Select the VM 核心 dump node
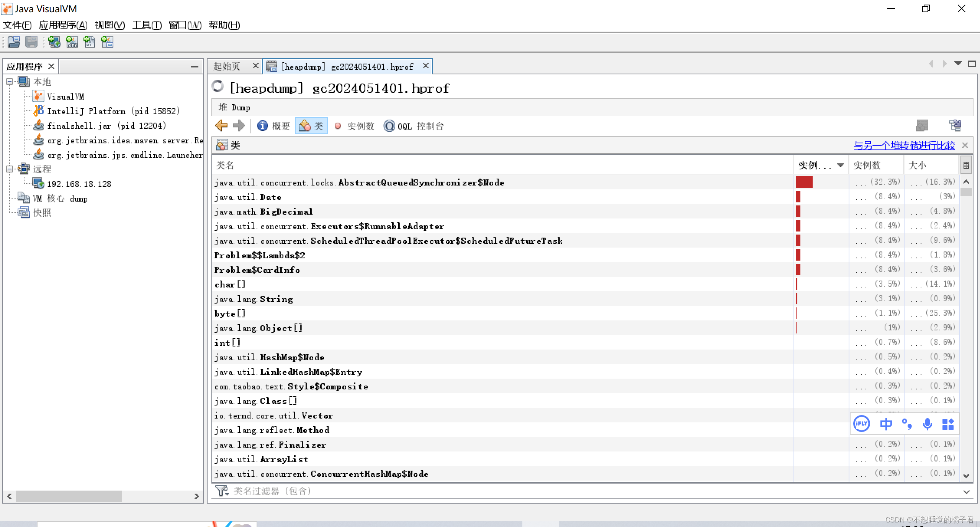Image resolution: width=980 pixels, height=527 pixels. 53,198
